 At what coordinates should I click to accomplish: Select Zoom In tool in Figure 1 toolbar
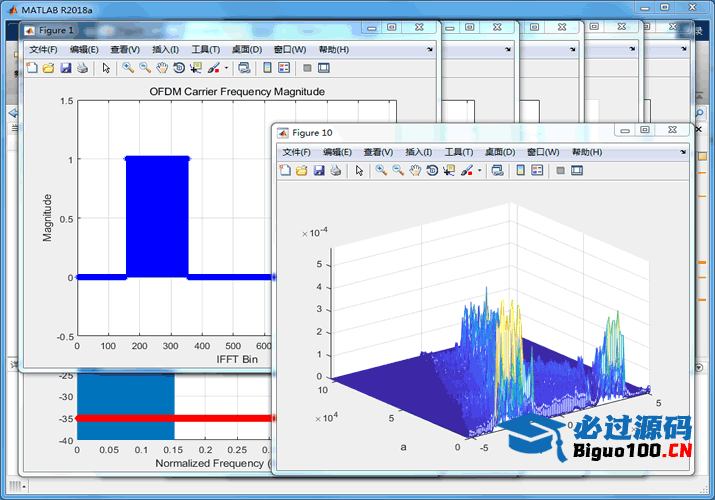(x=128, y=68)
